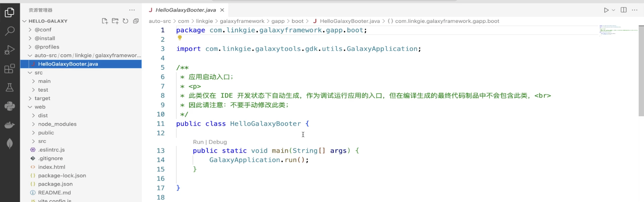Open the Extensions view

(10, 69)
